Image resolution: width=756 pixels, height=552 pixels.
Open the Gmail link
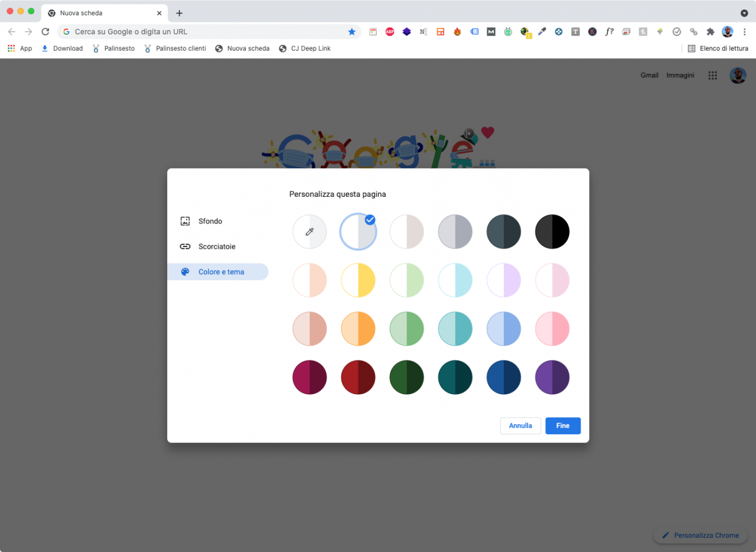(x=649, y=75)
